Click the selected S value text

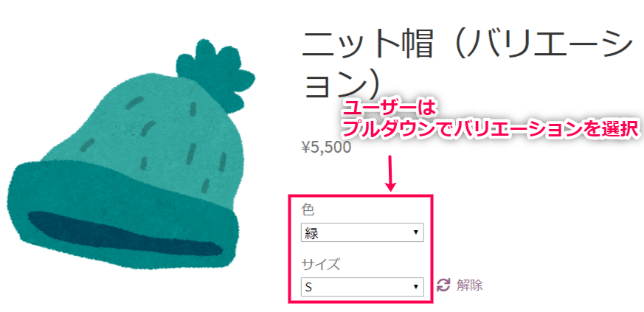(308, 287)
